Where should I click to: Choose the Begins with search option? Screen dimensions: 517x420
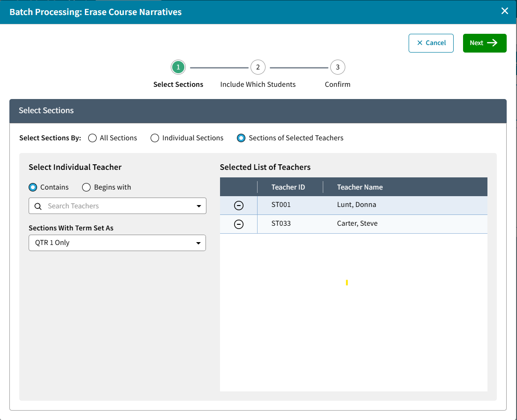coord(86,187)
